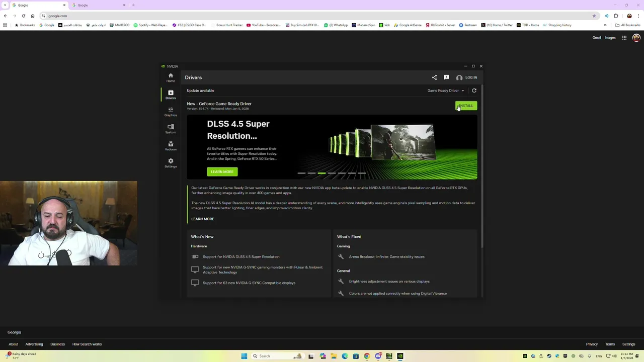Select 'Brightness adjustment issues on various displays' entry
Image resolution: width=644 pixels, height=362 pixels.
(x=389, y=282)
